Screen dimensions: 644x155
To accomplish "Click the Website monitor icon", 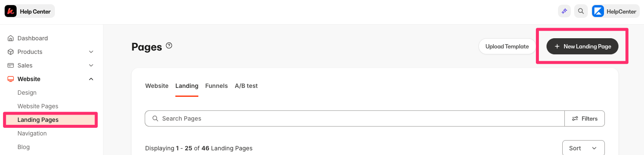I will 11,79.
